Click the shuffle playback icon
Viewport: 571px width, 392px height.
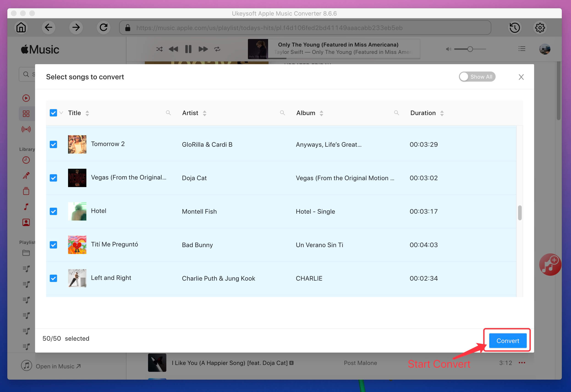coord(159,49)
